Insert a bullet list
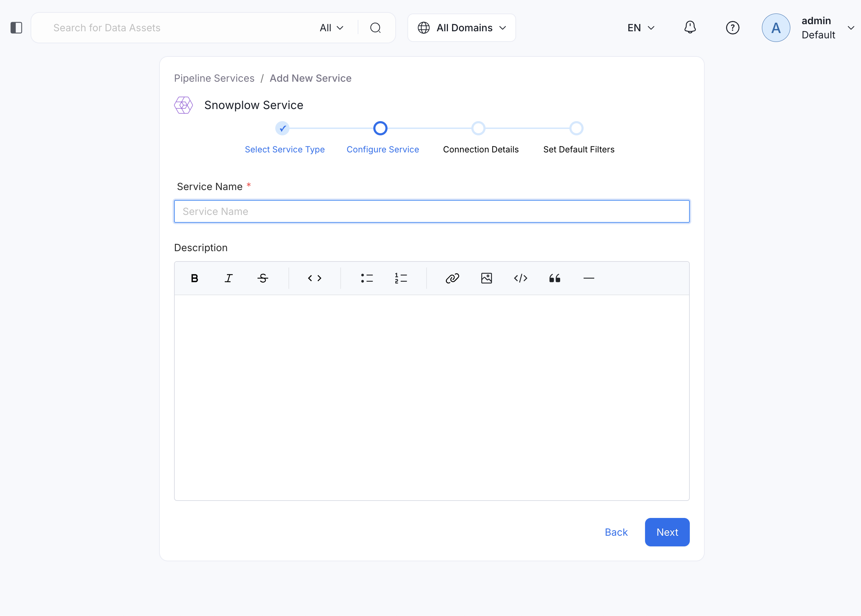The width and height of the screenshot is (861, 616). (x=367, y=279)
